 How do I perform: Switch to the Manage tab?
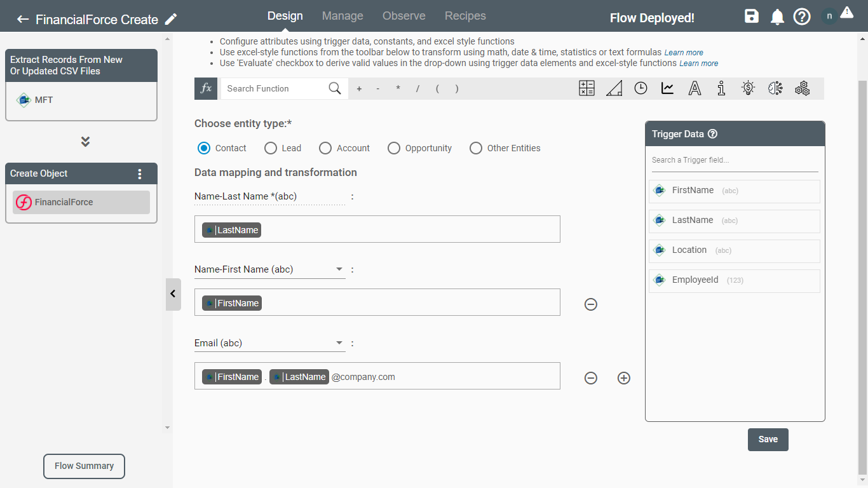pyautogui.click(x=342, y=16)
